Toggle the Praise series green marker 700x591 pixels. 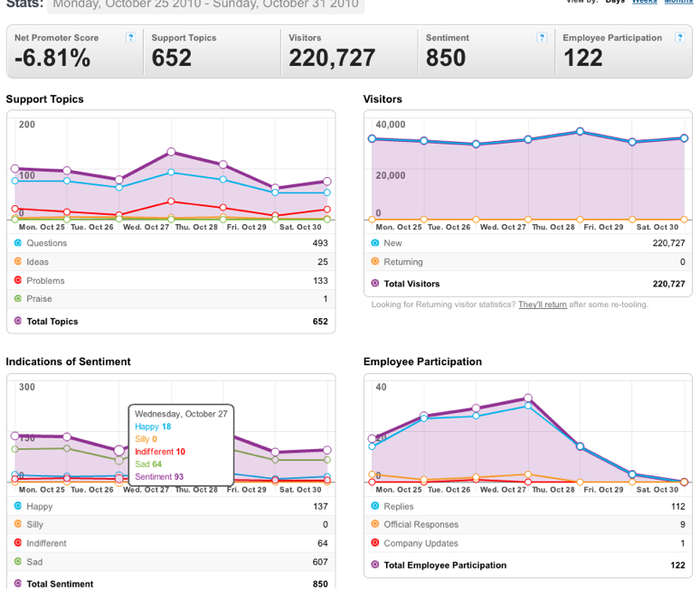point(18,298)
